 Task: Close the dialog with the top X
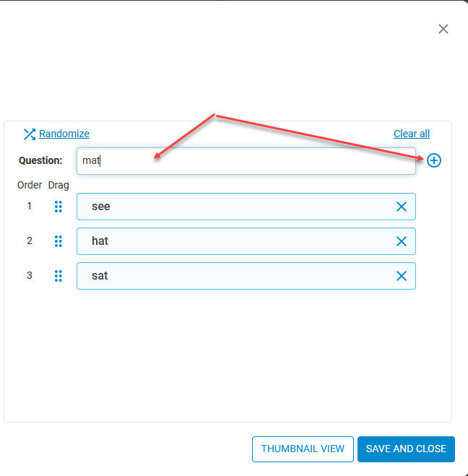point(443,29)
